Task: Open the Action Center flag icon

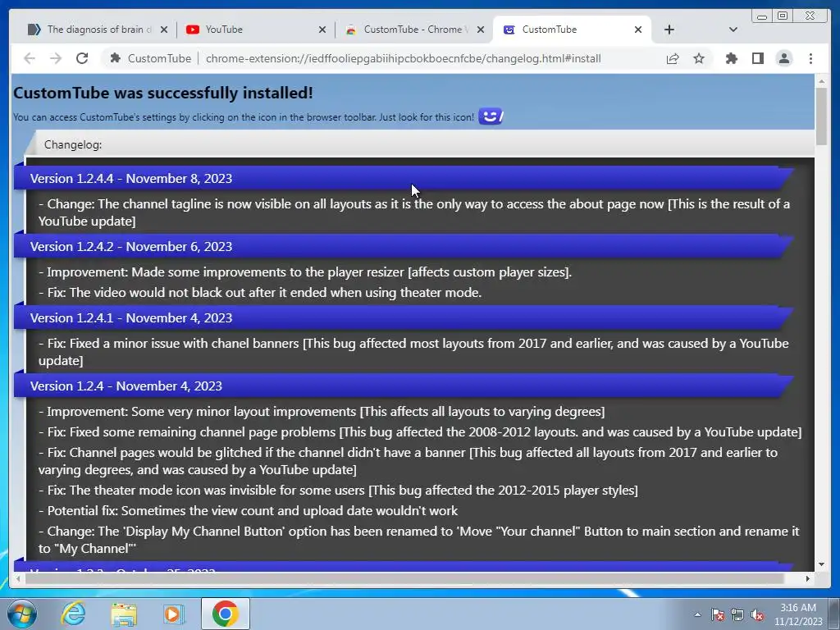Action: click(x=717, y=614)
